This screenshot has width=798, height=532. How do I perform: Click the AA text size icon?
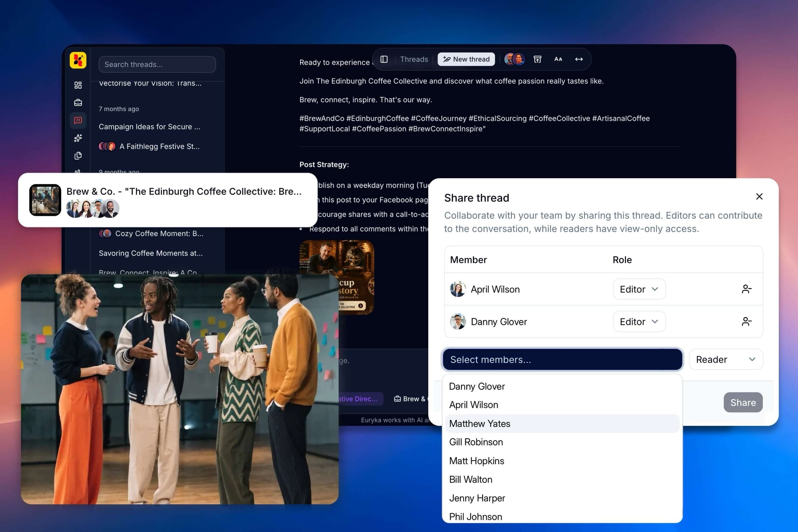point(558,59)
